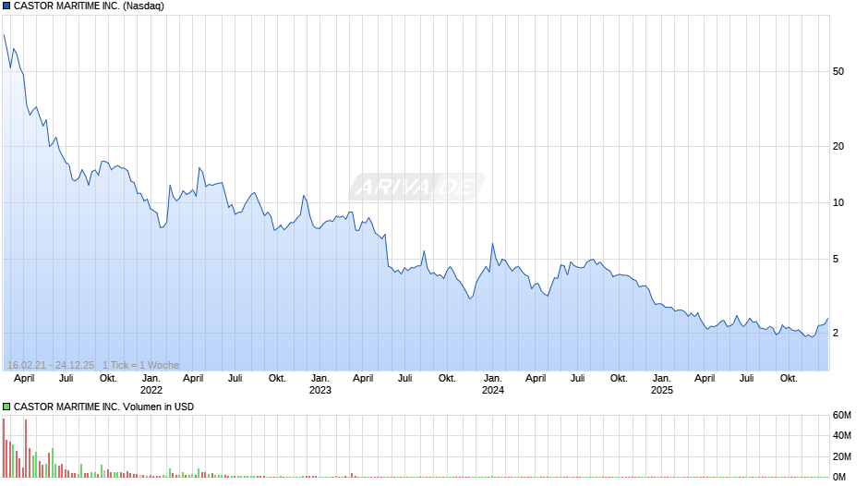Click the "Jan. 2024" time axis label
The width and height of the screenshot is (868, 486).
[x=493, y=384]
